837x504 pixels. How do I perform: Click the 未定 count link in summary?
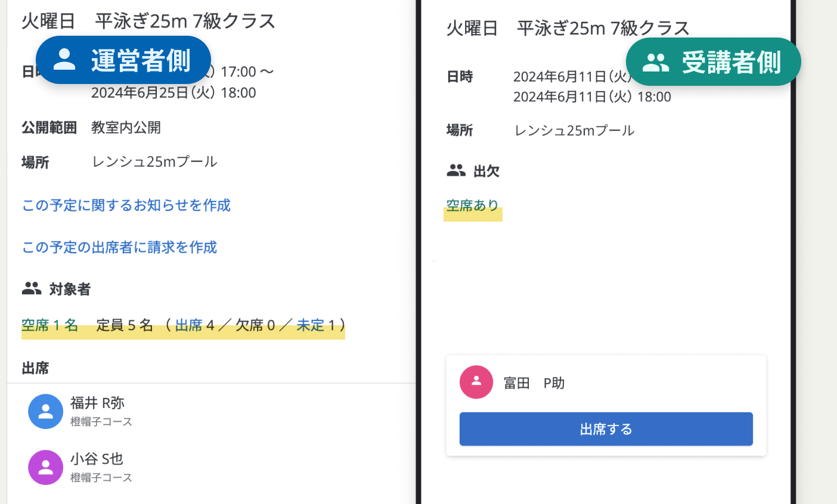click(310, 325)
